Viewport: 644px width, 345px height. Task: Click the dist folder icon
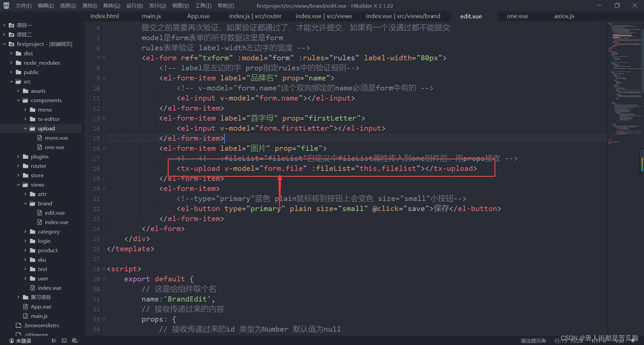(18, 53)
